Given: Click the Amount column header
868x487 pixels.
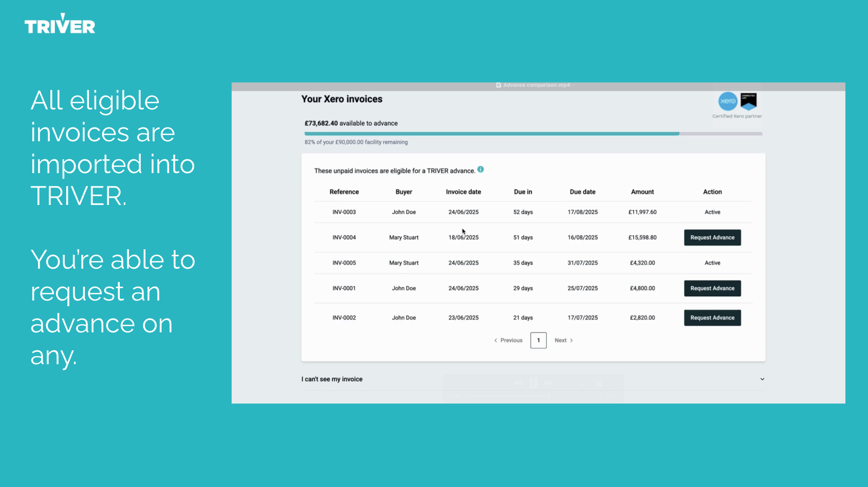Looking at the screenshot, I should click(642, 192).
